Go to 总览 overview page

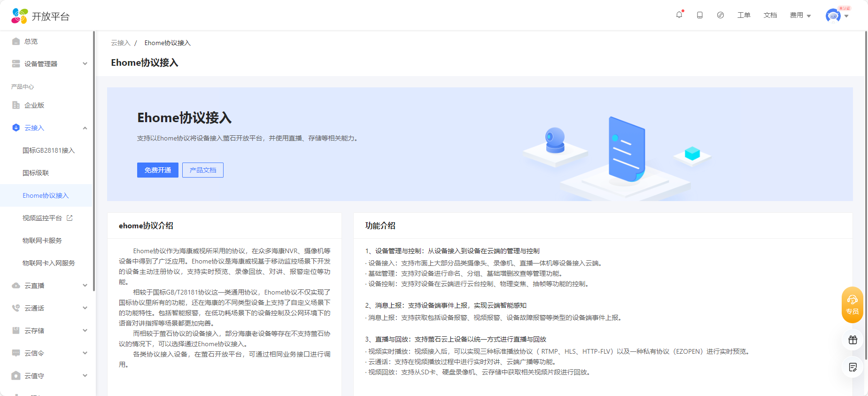click(31, 41)
